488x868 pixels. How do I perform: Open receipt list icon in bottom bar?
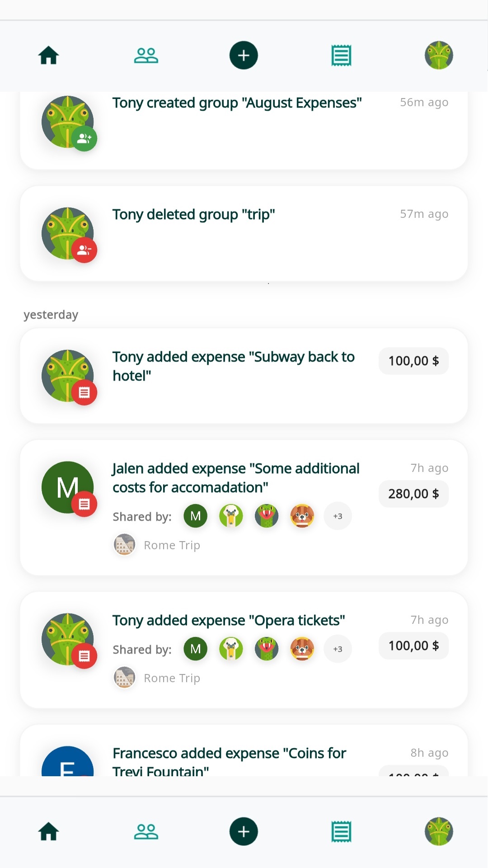(x=341, y=831)
